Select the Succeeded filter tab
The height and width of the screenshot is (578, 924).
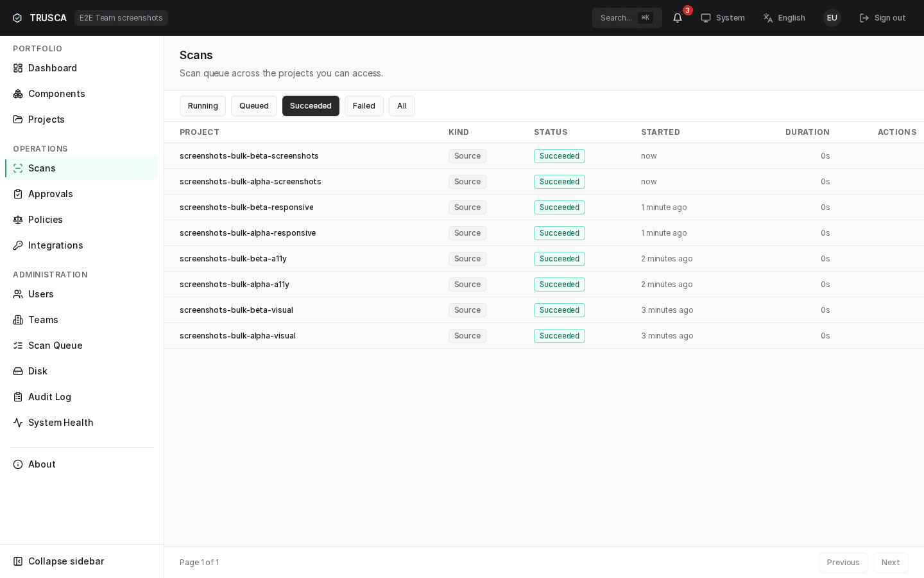(x=311, y=106)
